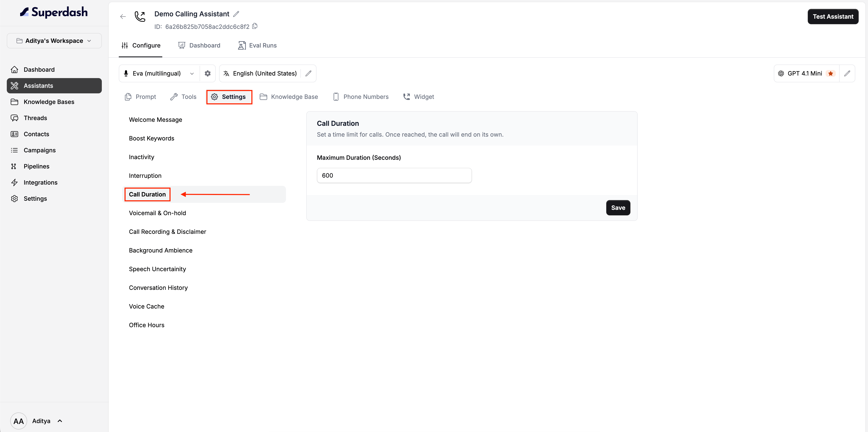
Task: Select Voicemail & On-hold setting
Action: (x=204, y=213)
